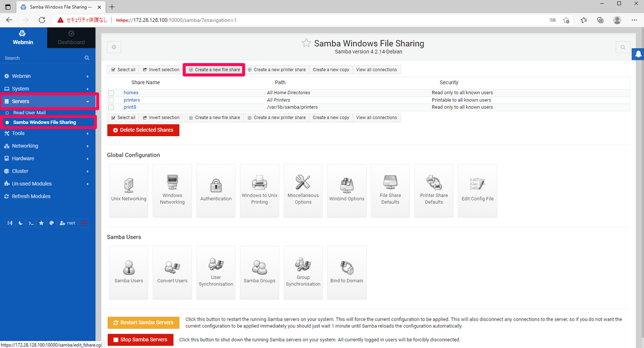Expand the Cluster sidebar category
The width and height of the screenshot is (644, 348).
(48, 171)
